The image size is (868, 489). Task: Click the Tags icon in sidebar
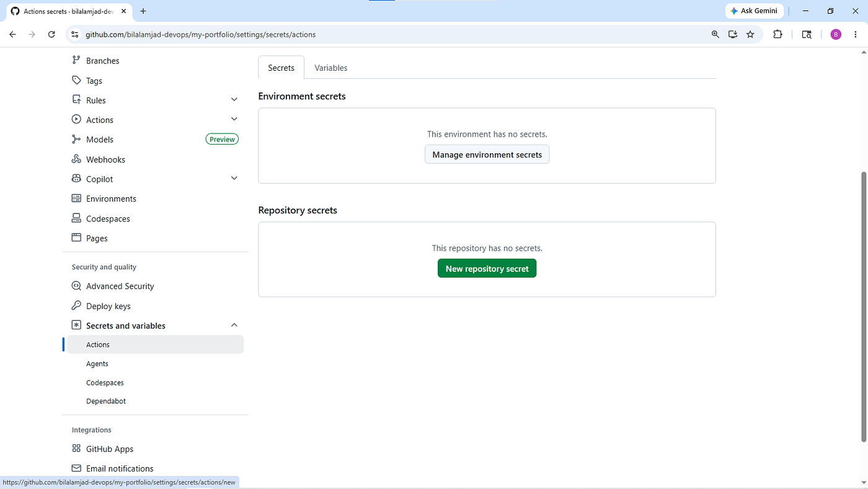[76, 80]
